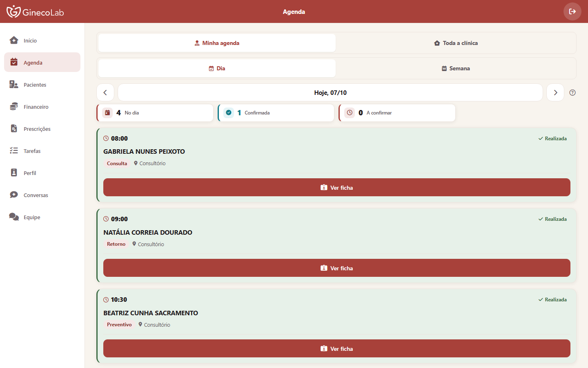The width and height of the screenshot is (588, 368).
Task: Click the Retorno tag
Action: (x=116, y=244)
